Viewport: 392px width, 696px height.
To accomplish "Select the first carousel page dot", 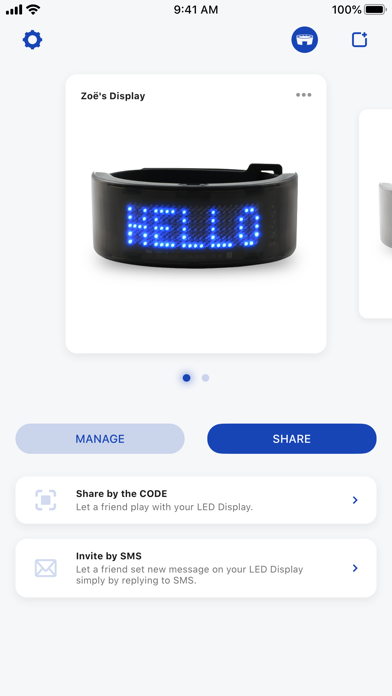I will [186, 378].
